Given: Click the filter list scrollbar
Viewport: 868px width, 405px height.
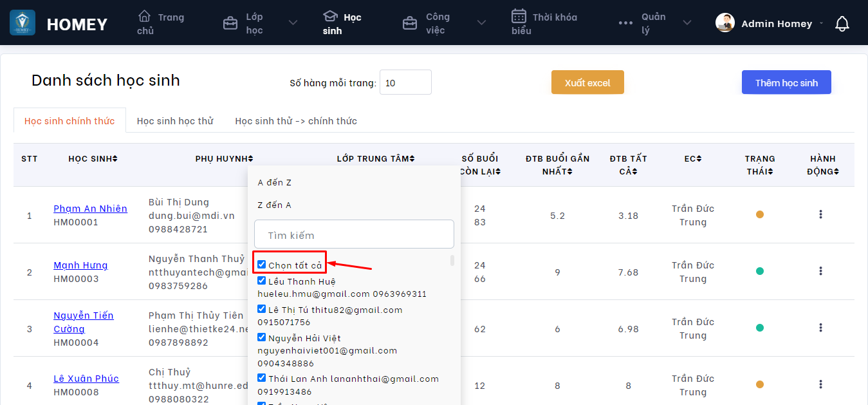Looking at the screenshot, I should (x=452, y=261).
